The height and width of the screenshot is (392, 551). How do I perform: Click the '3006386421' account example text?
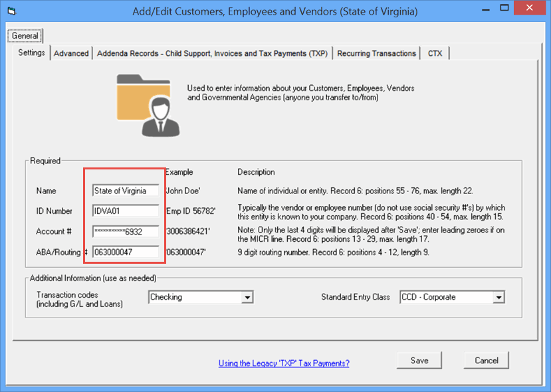[188, 231]
